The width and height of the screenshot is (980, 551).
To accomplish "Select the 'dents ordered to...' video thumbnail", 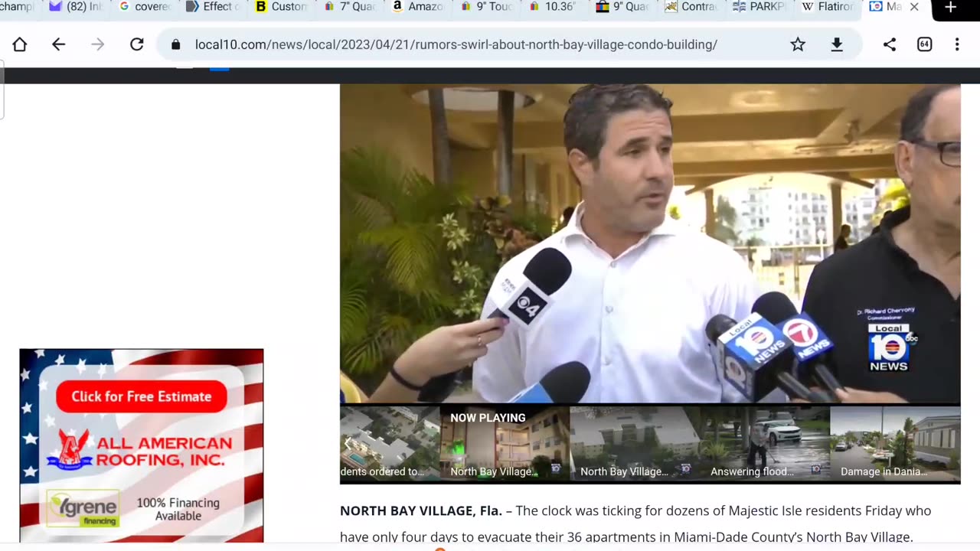I will pos(390,444).
